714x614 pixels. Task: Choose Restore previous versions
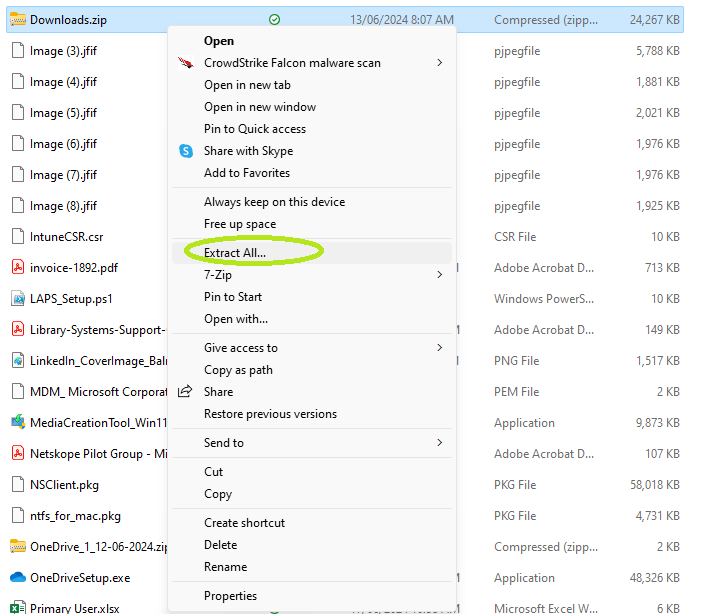click(270, 414)
